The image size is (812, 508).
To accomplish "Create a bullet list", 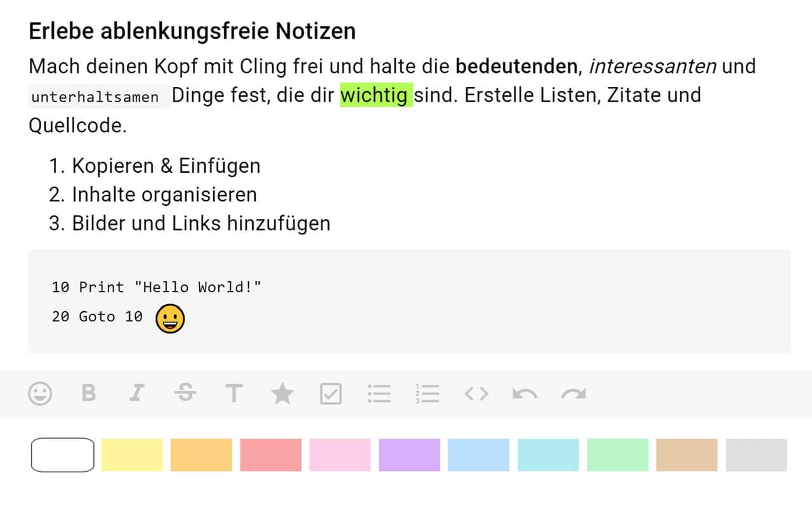I will (x=379, y=394).
